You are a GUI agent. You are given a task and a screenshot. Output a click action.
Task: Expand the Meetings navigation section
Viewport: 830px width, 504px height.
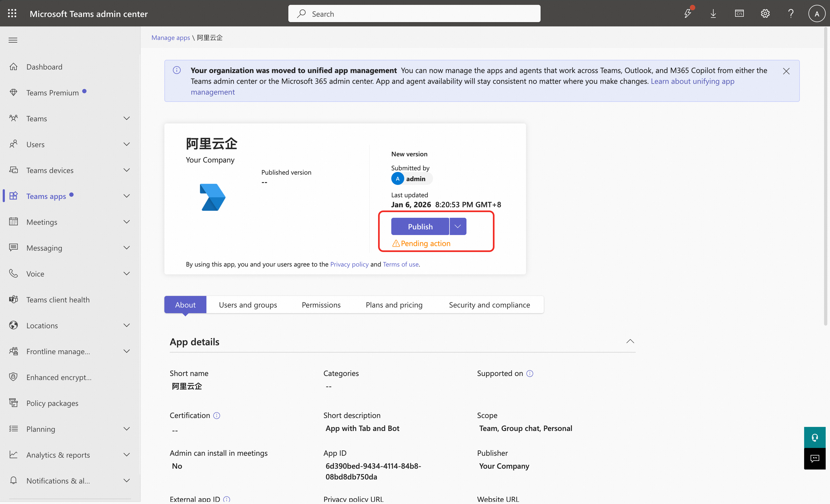[127, 222]
